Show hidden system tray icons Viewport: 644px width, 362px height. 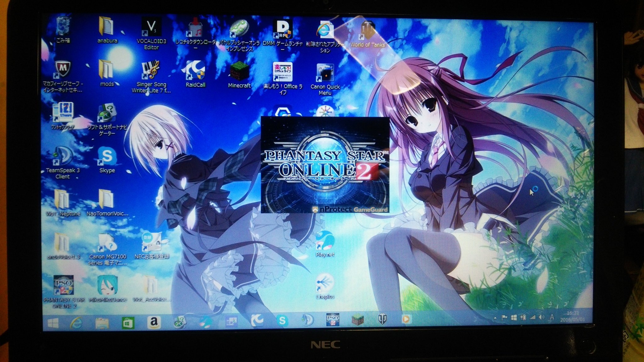coord(495,318)
